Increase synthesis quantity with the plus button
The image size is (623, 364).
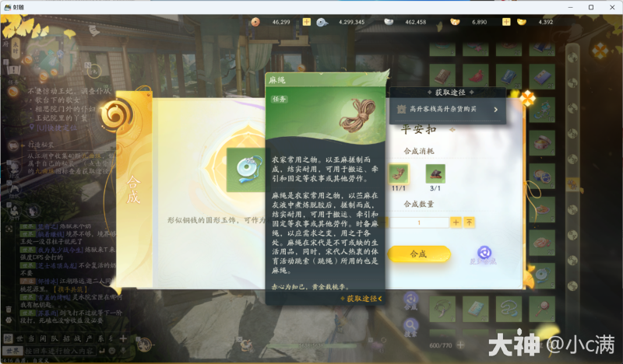[456, 222]
